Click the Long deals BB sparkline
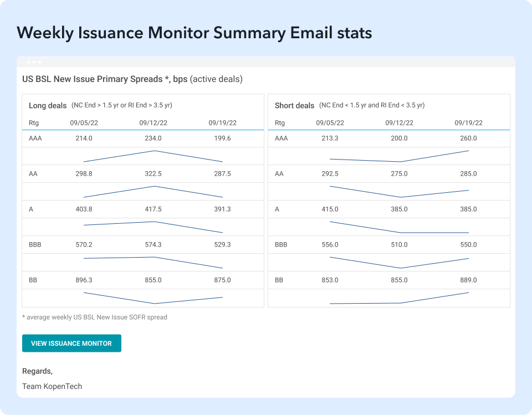532x415 pixels. [154, 298]
